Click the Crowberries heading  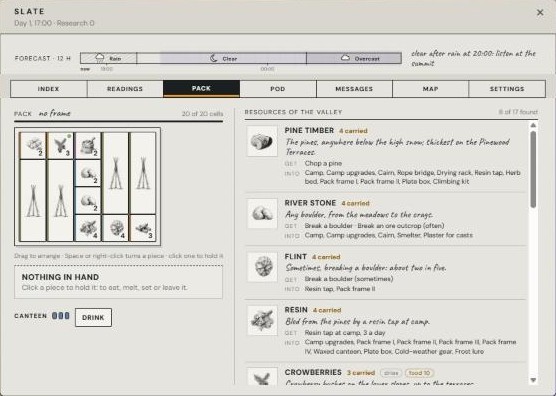click(x=313, y=373)
